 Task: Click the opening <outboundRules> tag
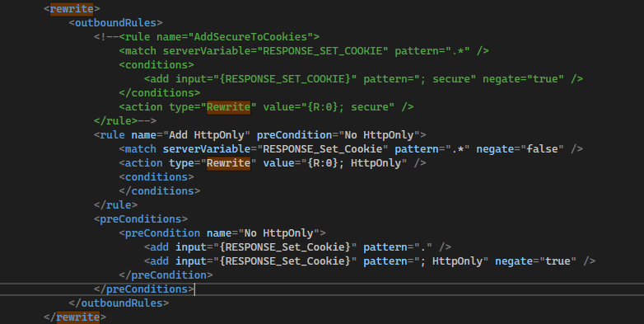pos(116,22)
